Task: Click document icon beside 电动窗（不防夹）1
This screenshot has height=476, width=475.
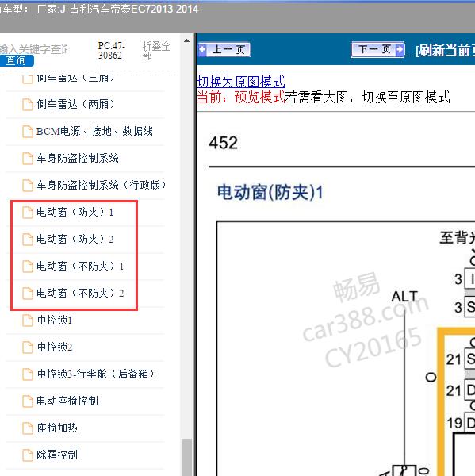Action: [x=28, y=267]
